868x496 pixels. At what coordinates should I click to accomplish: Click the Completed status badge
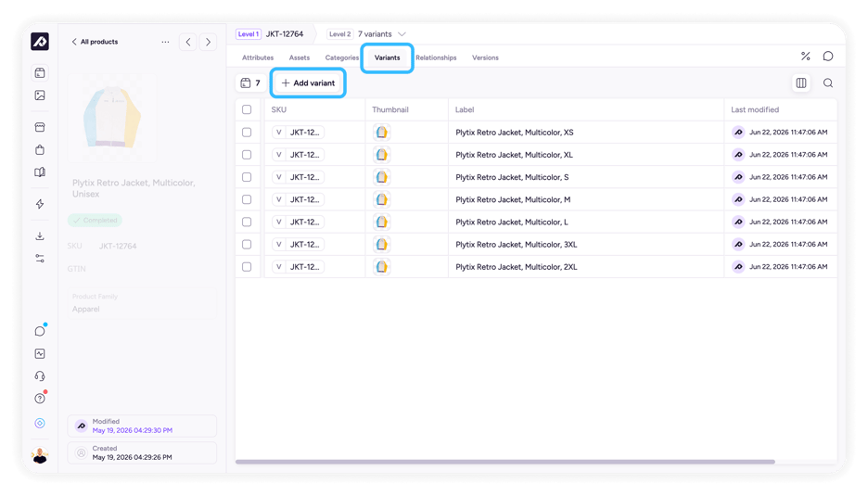pyautogui.click(x=95, y=221)
